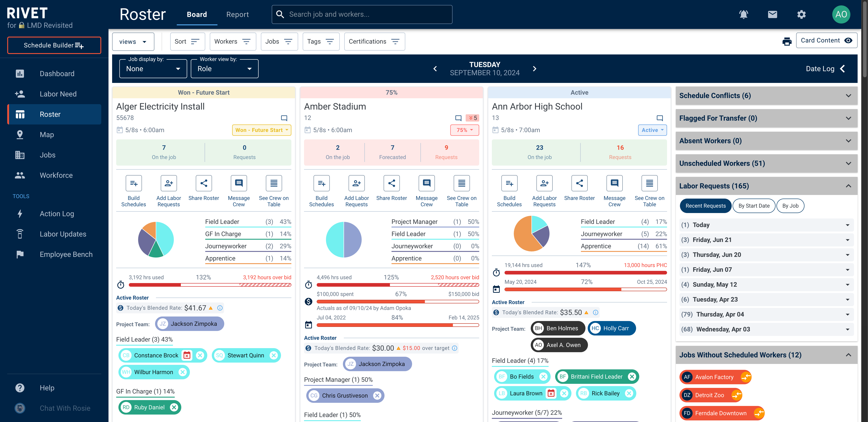
Task: Expand Thursday, Apr 04 requests
Action: (x=766, y=314)
